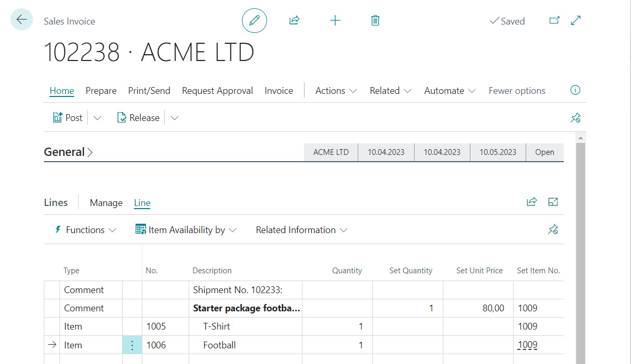The height and width of the screenshot is (364, 631).
Task: Select the Prepare tab
Action: coord(101,90)
